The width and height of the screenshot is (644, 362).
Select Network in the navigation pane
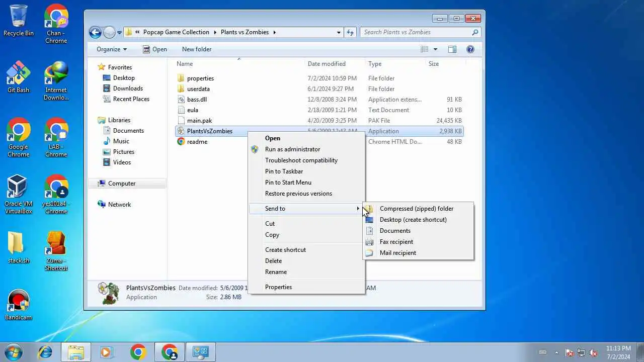114,205
